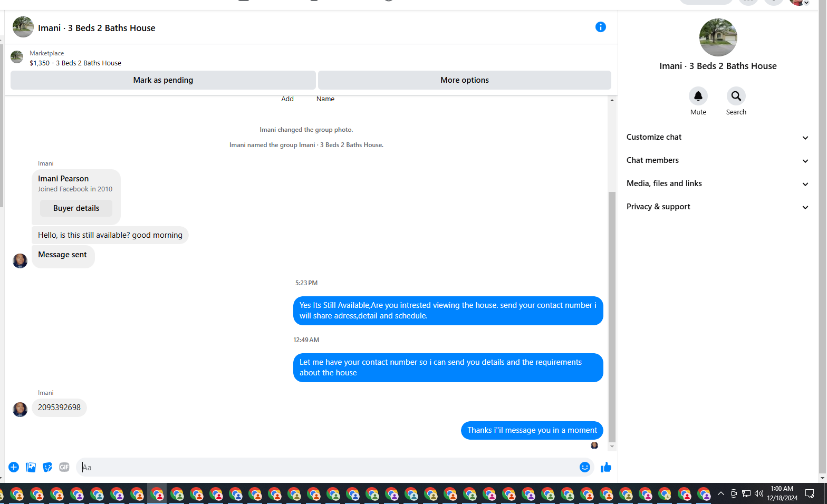Click Imani's avatar beside Message sent
The height and width of the screenshot is (504, 827).
(x=20, y=260)
